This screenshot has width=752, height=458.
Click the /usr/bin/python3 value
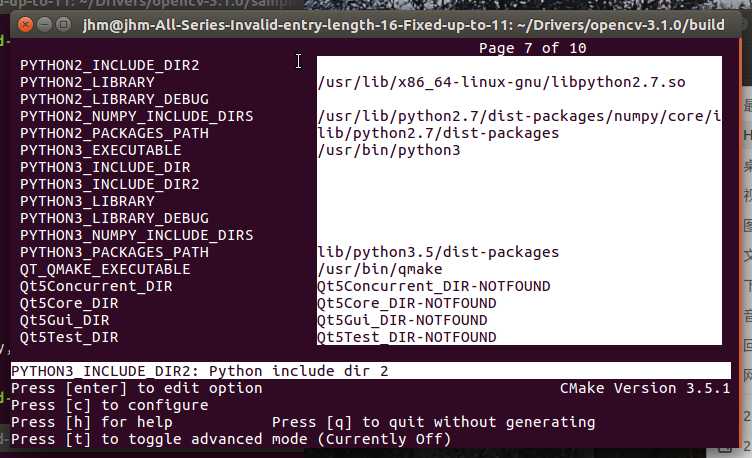click(389, 150)
